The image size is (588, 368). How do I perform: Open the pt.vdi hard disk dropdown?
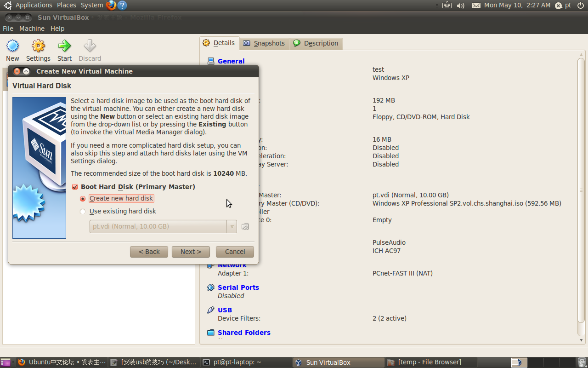point(163,226)
